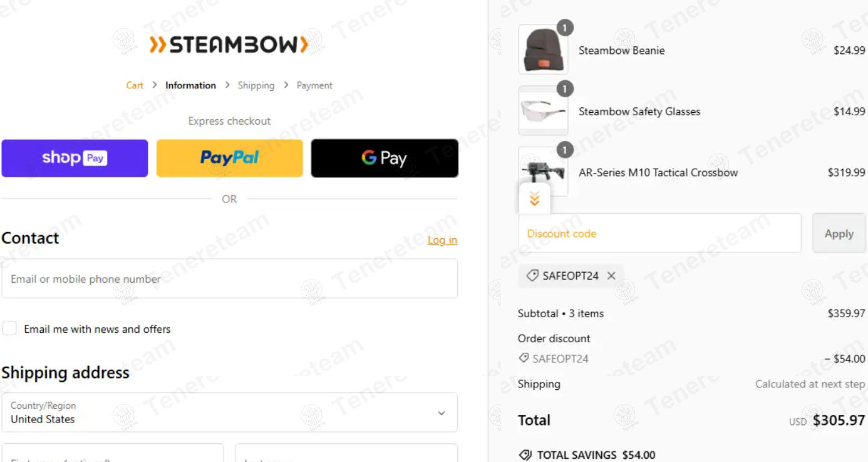Open the Country/Region dropdown
This screenshot has width=868, height=462.
coord(229,412)
